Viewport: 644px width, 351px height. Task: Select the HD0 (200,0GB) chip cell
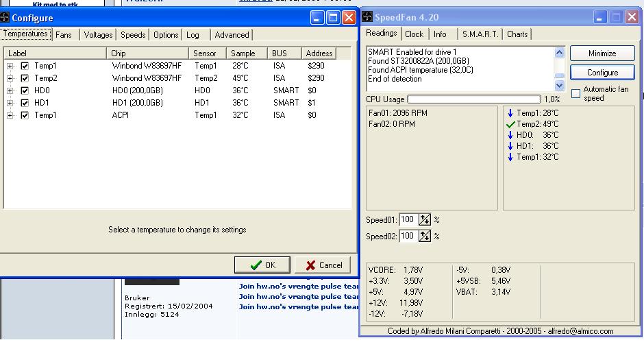(x=138, y=90)
